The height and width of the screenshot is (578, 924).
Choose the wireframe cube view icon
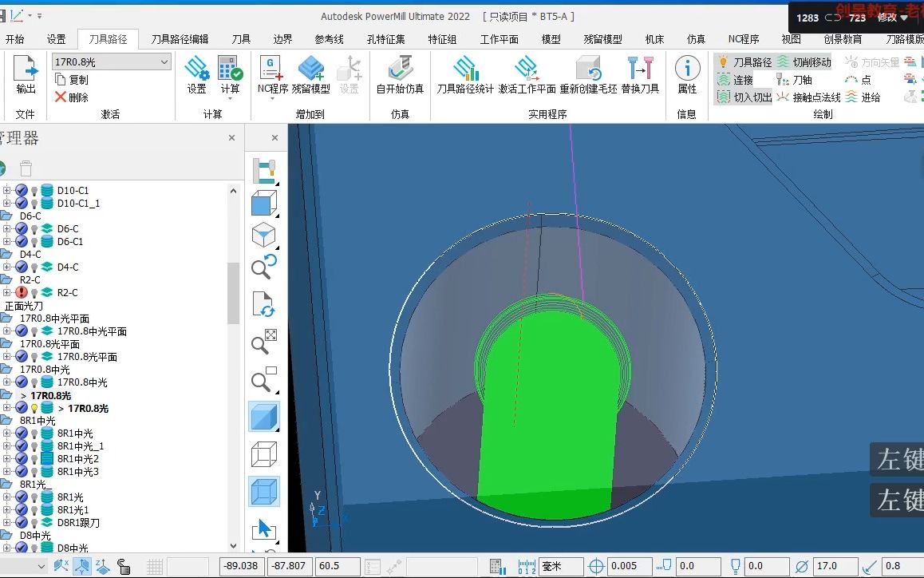tap(264, 455)
